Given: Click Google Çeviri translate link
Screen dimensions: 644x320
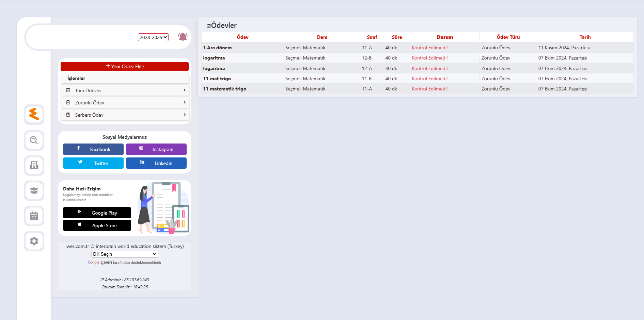Looking at the screenshot, I should pyautogui.click(x=100, y=263).
